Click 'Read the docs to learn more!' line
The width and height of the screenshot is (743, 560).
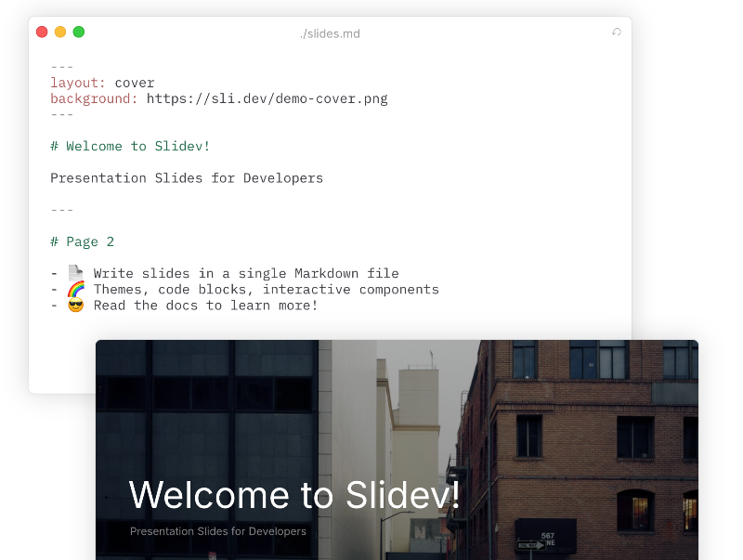(205, 306)
